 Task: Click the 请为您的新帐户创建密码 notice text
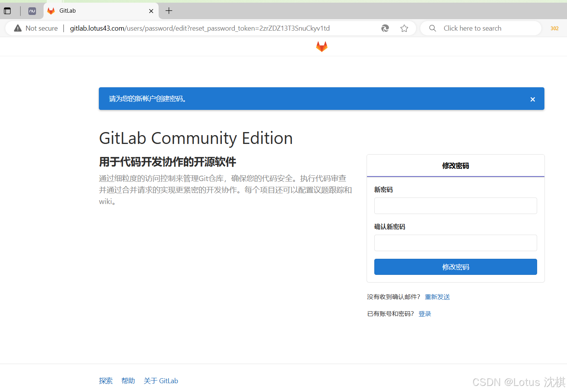(x=148, y=99)
